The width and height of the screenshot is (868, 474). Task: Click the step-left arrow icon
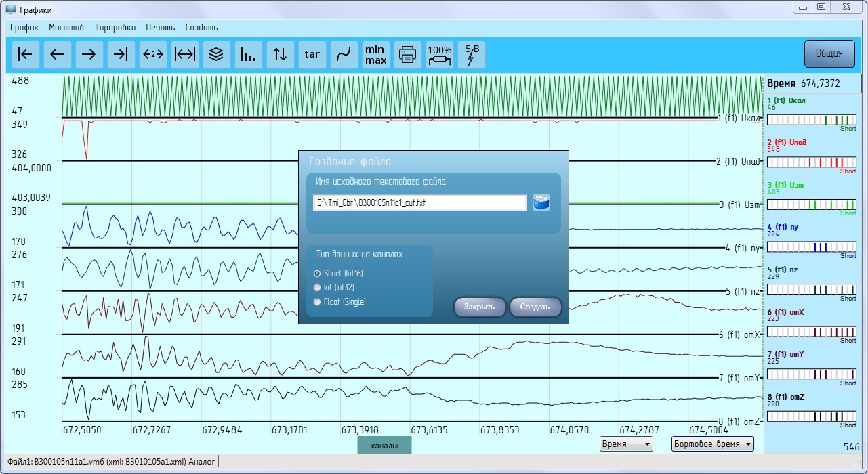pyautogui.click(x=57, y=55)
